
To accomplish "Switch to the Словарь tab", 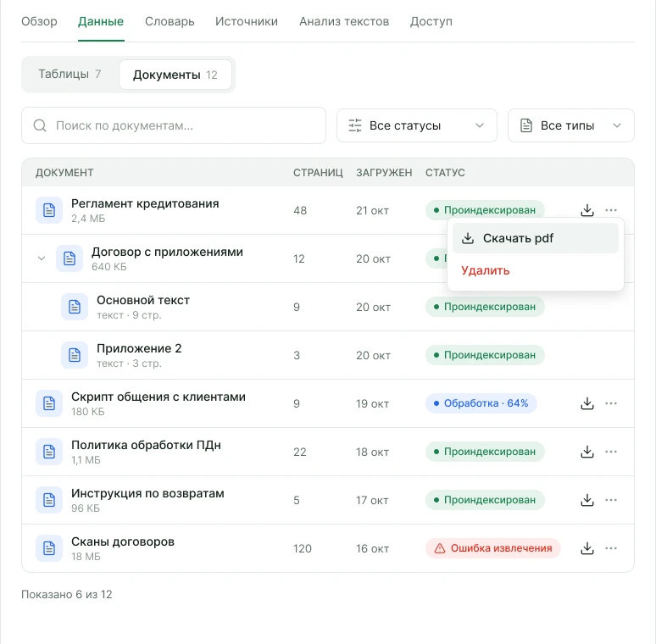I will point(170,21).
